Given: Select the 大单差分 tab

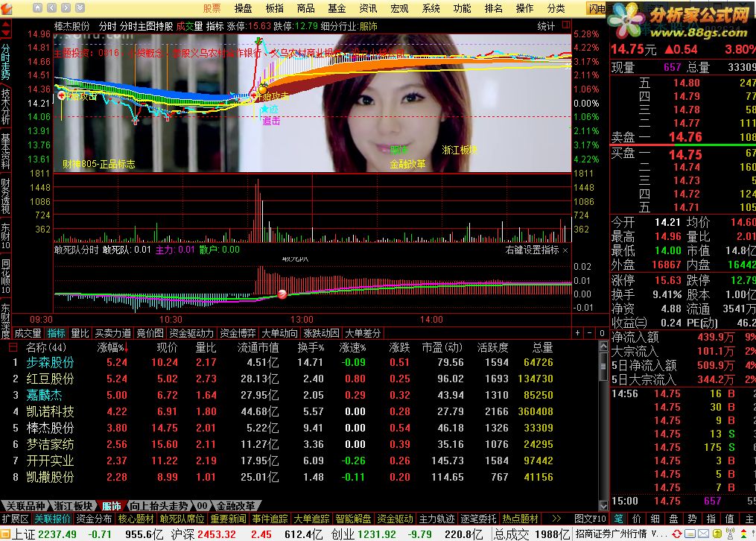Looking at the screenshot, I should (363, 333).
